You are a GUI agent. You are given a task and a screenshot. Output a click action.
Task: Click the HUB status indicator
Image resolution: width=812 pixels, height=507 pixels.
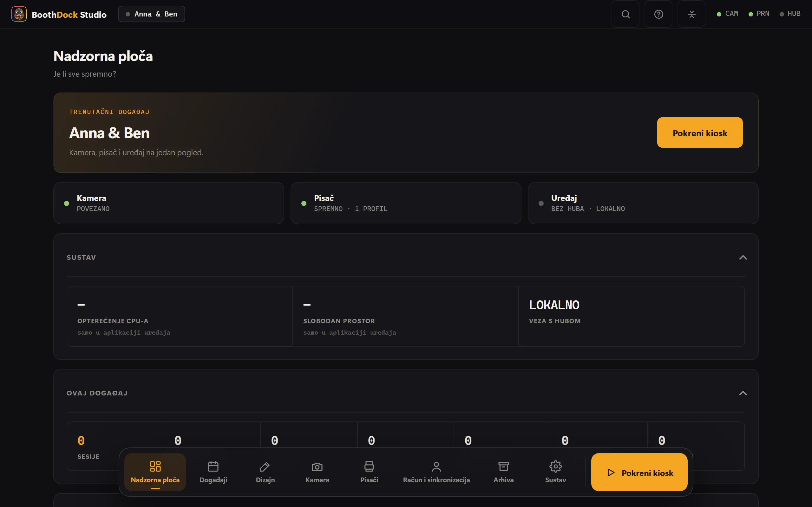(790, 14)
